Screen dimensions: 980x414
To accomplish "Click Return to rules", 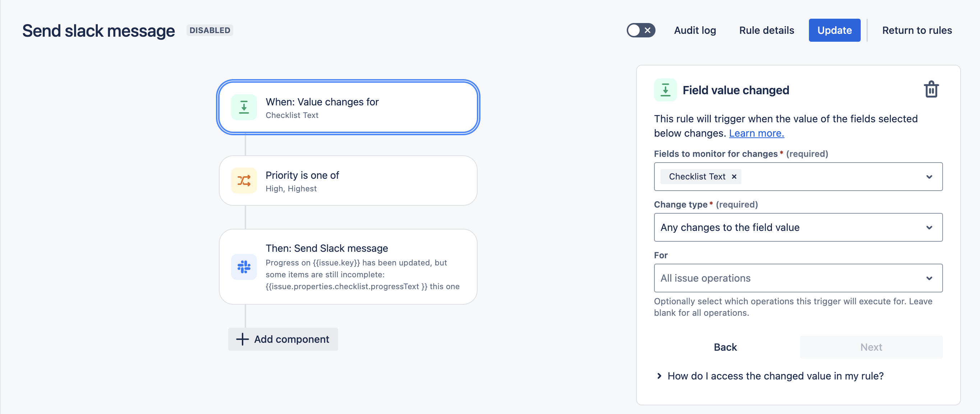I will pos(917,30).
